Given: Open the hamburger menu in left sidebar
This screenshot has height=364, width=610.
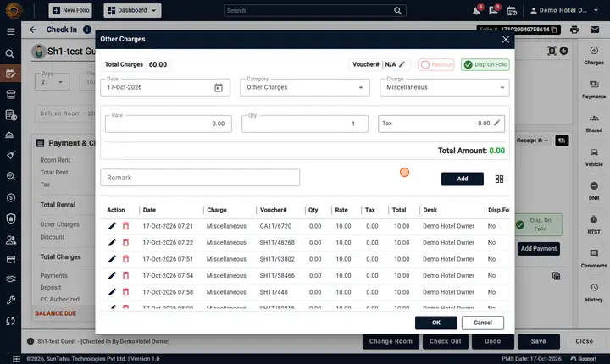Looking at the screenshot, I should click(11, 31).
